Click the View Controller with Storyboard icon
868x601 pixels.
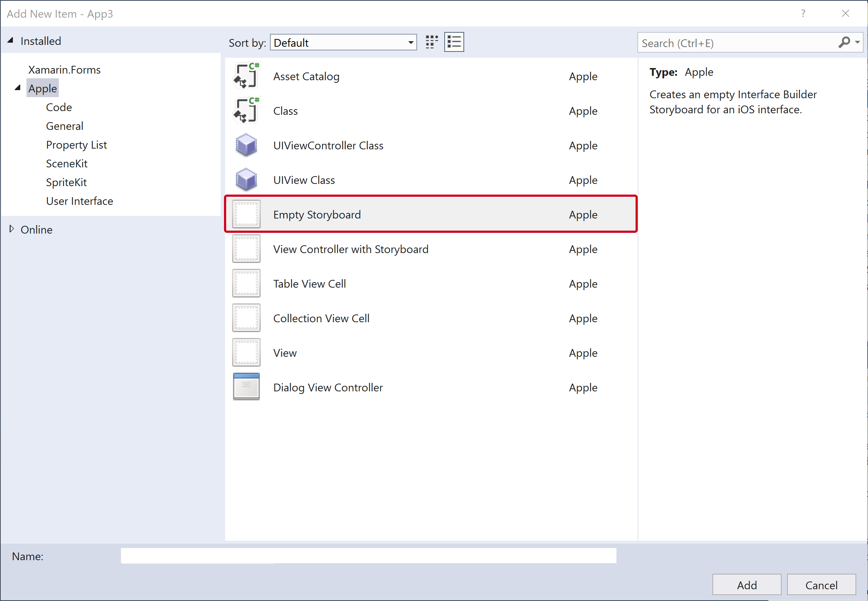coord(248,249)
